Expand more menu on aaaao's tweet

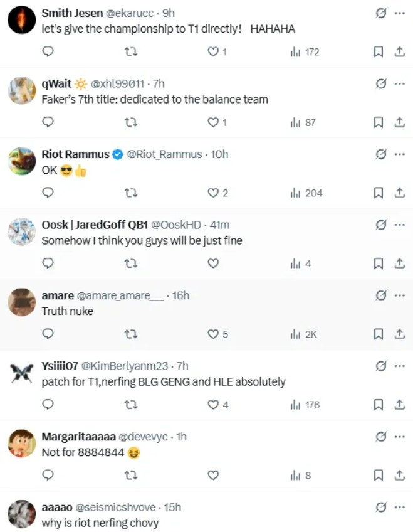click(x=400, y=508)
